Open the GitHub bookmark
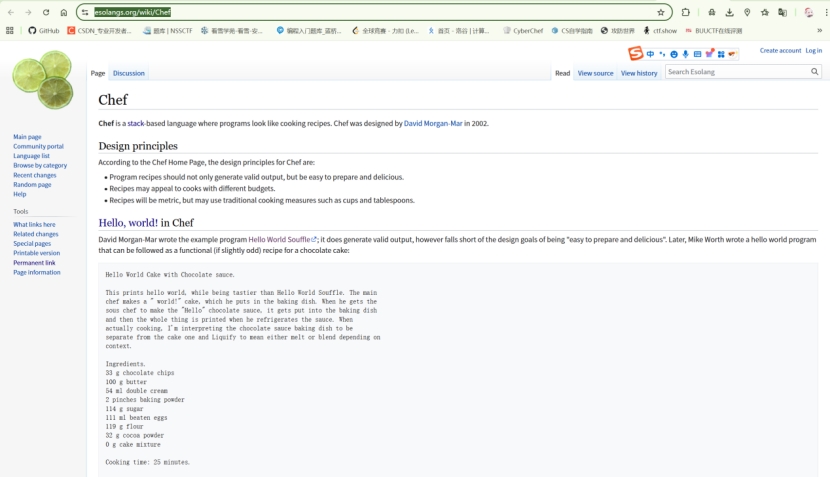 pos(44,31)
